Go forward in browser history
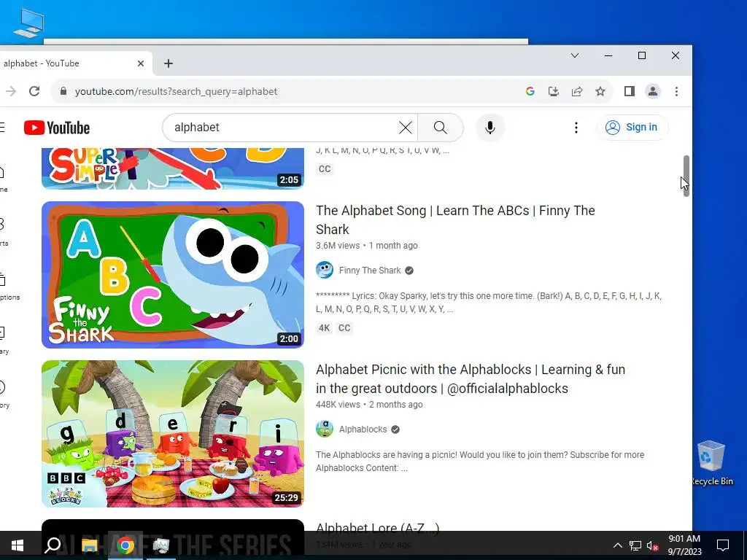Screen dimensions: 747x560 click(x=10, y=91)
